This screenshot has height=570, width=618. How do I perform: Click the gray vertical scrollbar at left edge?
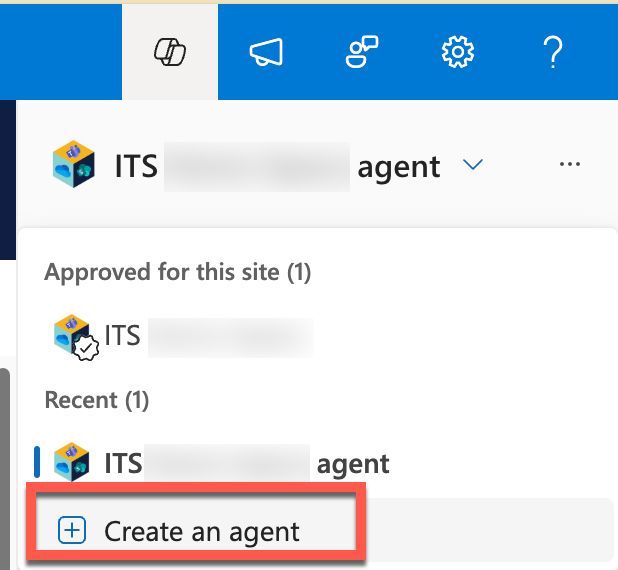[4, 469]
